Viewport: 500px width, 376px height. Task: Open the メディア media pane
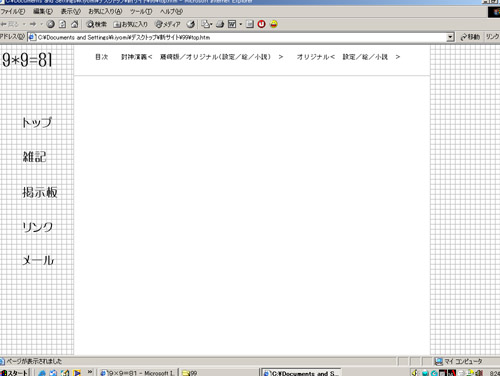168,24
